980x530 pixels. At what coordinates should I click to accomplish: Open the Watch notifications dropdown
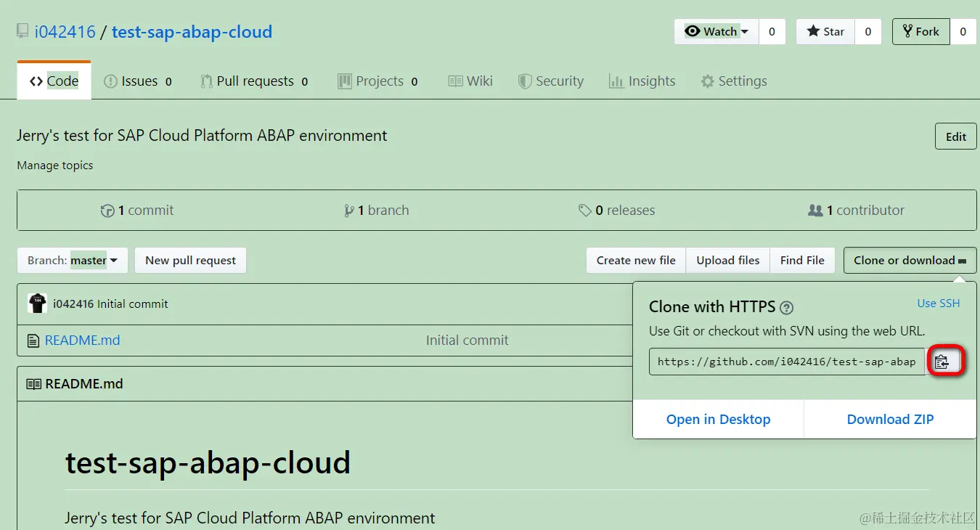(x=716, y=31)
